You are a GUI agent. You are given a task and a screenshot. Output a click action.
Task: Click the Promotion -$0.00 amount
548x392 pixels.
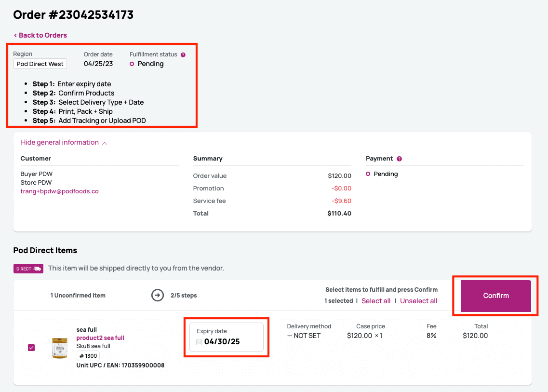341,189
